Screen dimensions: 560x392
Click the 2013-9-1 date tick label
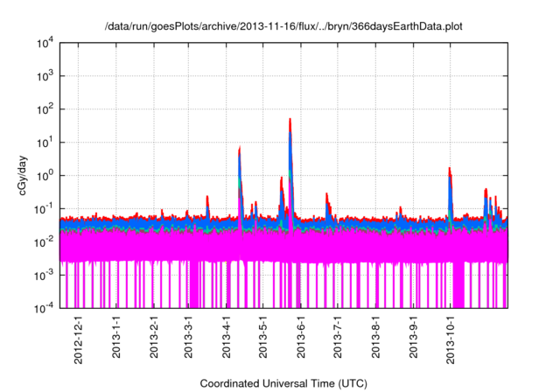tap(413, 337)
